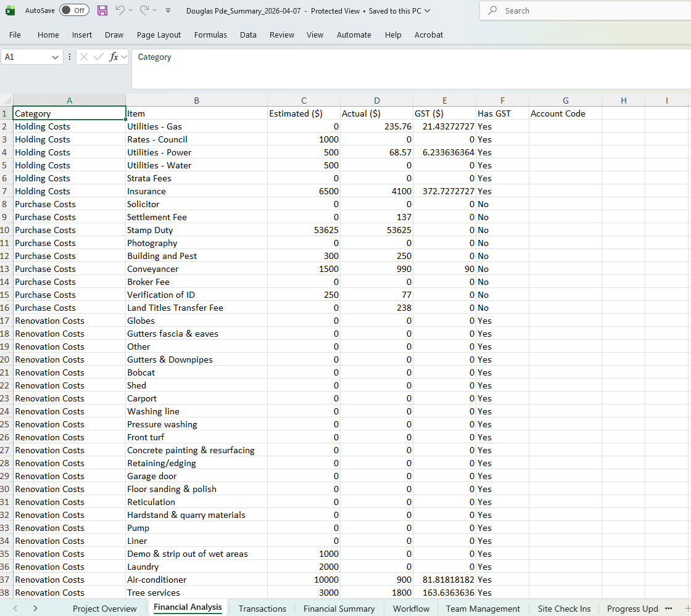Screen dimensions: 691x616
Task: Click the Excel application icon
Action: (10, 10)
